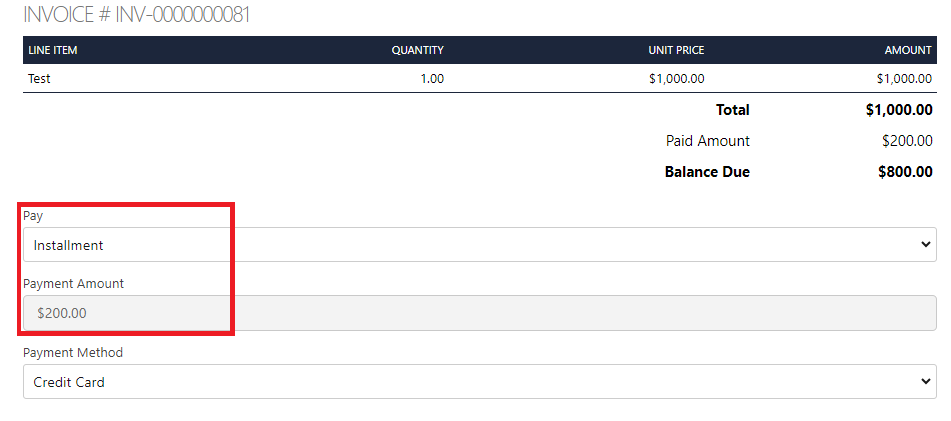Open the Pay dropdown showing Installment

pyautogui.click(x=478, y=245)
